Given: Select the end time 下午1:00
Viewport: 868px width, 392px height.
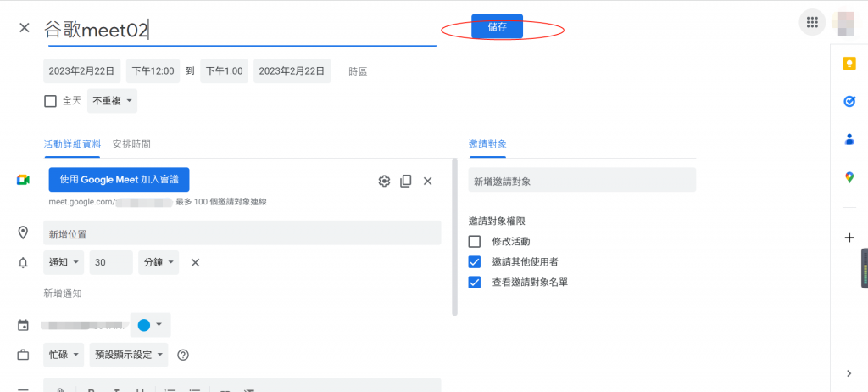Looking at the screenshot, I should point(224,71).
